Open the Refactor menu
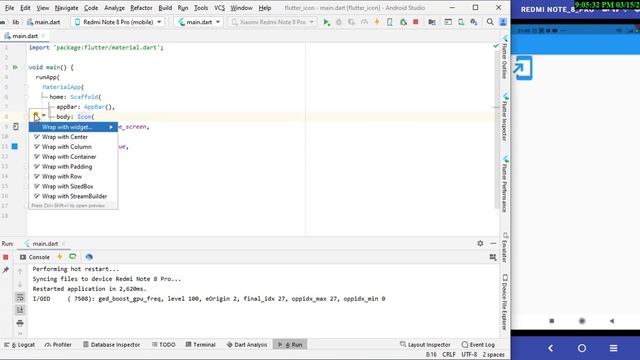 141,8
